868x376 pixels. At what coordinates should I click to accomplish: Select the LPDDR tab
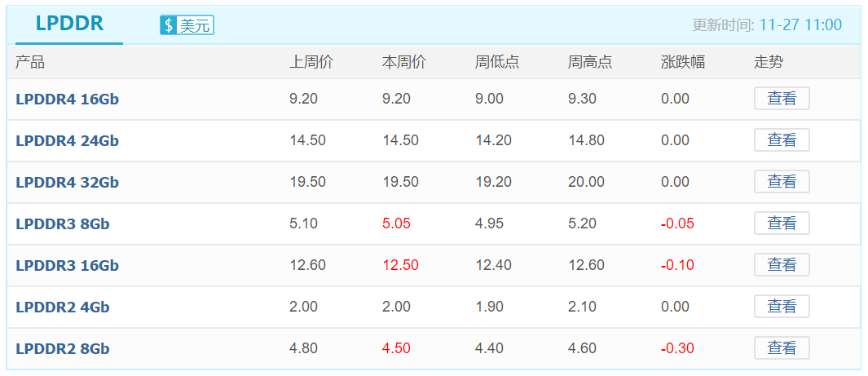[69, 24]
